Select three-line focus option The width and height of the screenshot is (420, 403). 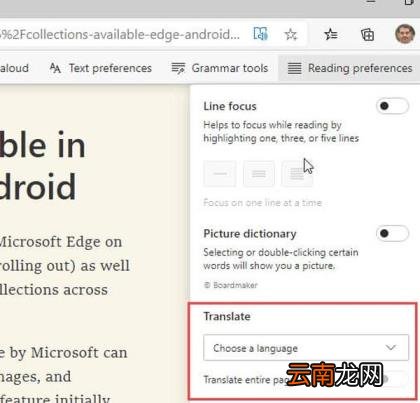tap(259, 174)
